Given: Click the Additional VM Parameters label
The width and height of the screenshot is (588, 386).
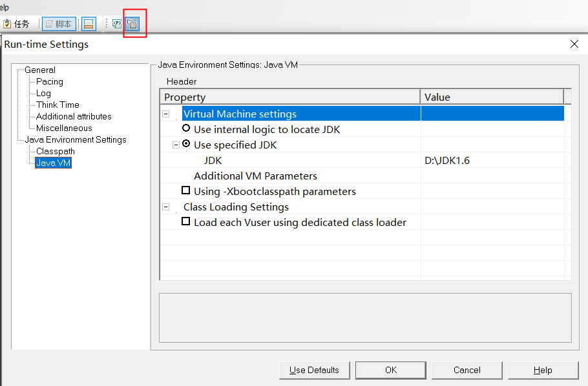Looking at the screenshot, I should tap(255, 176).
